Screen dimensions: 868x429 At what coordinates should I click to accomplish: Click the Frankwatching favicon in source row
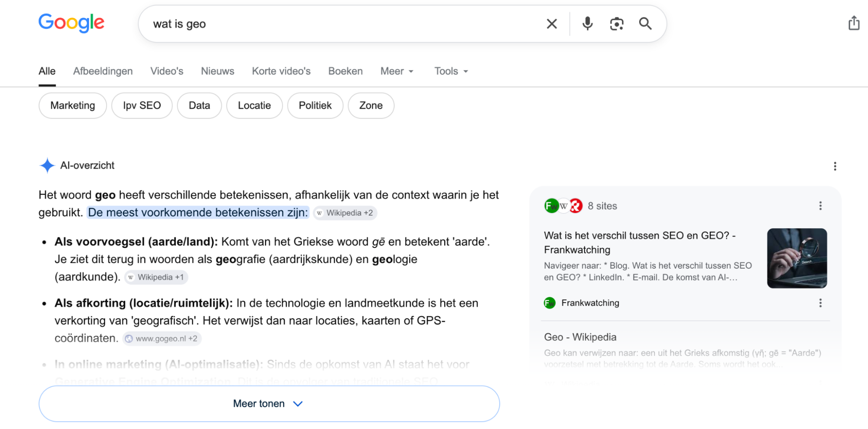(550, 303)
